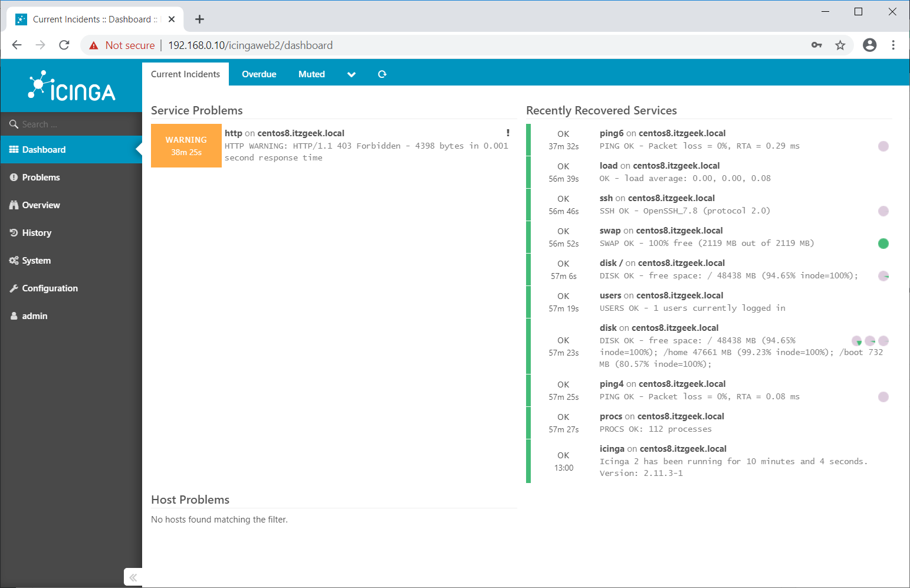This screenshot has width=910, height=588.
Task: Open a new browser tab
Action: click(200, 19)
